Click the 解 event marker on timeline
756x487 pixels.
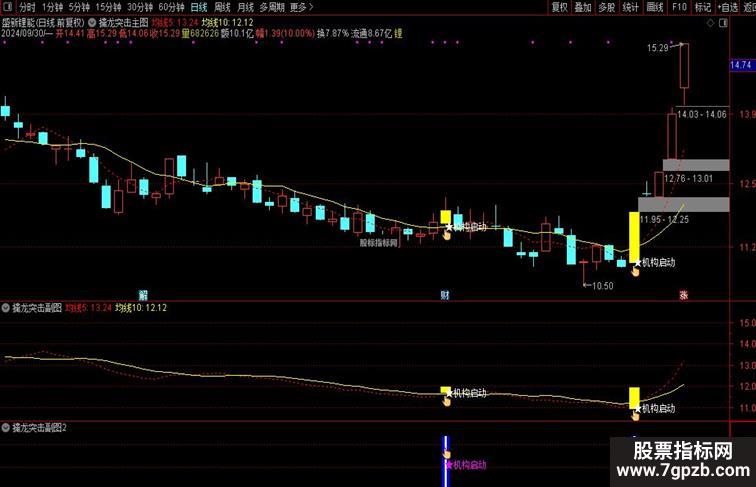click(143, 295)
